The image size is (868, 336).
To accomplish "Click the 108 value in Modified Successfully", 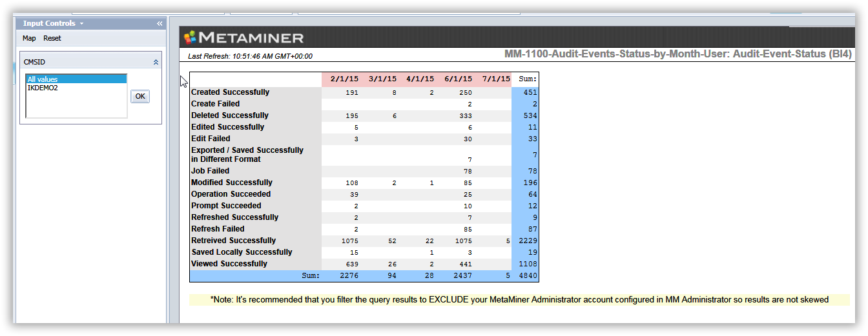I will click(352, 183).
